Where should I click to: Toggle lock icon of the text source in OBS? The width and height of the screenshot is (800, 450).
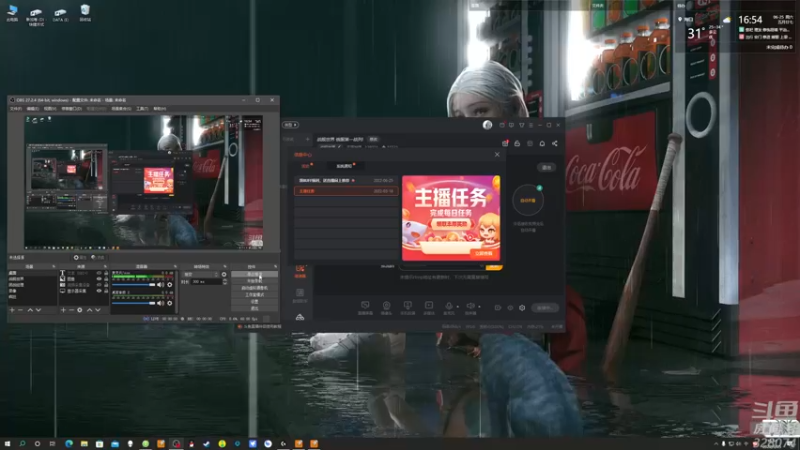tap(106, 273)
